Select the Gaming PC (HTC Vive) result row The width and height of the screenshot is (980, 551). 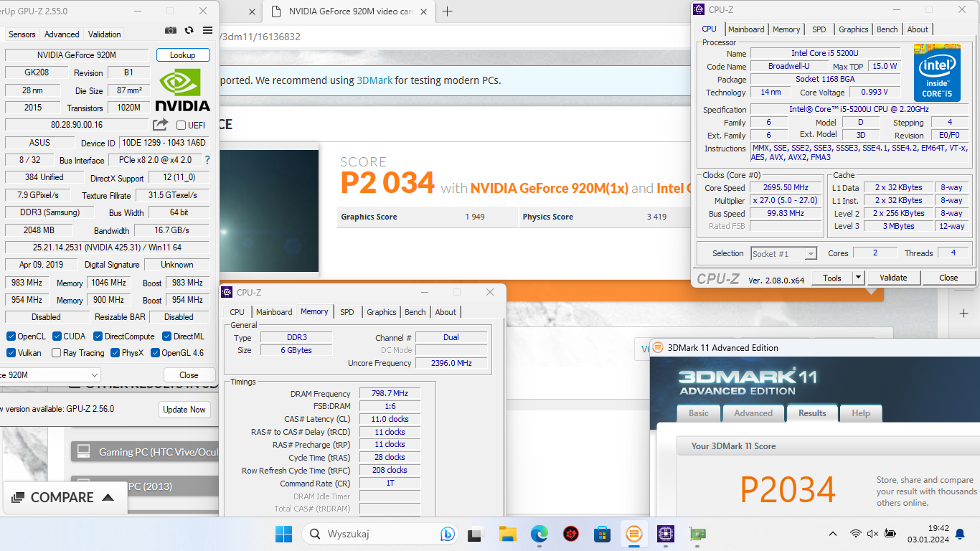pos(145,452)
